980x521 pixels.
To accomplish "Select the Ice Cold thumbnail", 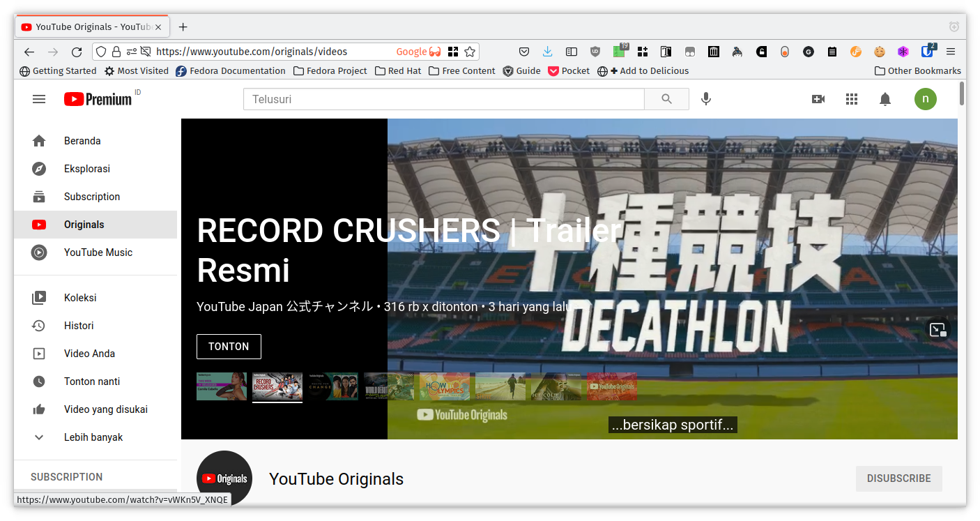I will pos(556,386).
